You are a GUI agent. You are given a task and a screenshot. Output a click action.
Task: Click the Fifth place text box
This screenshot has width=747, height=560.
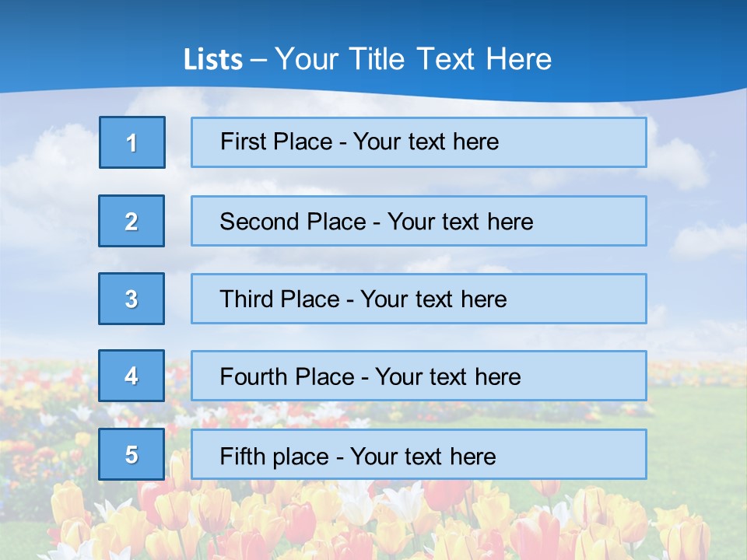click(x=419, y=455)
